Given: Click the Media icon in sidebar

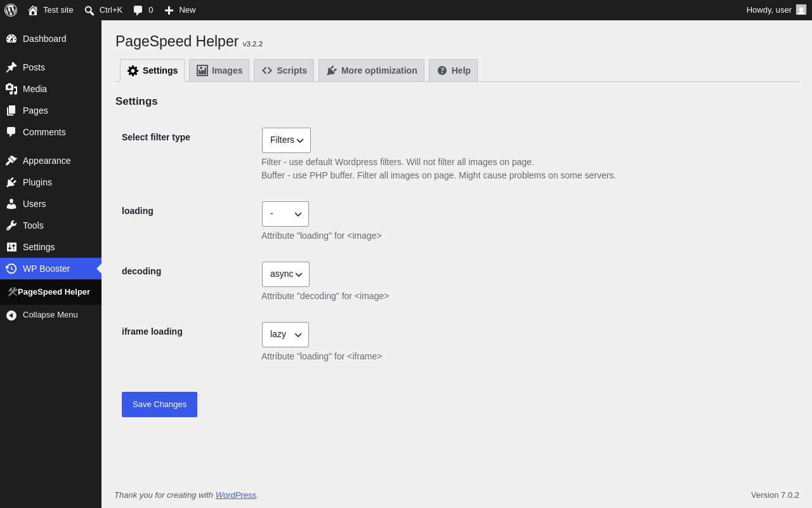Looking at the screenshot, I should coord(11,89).
